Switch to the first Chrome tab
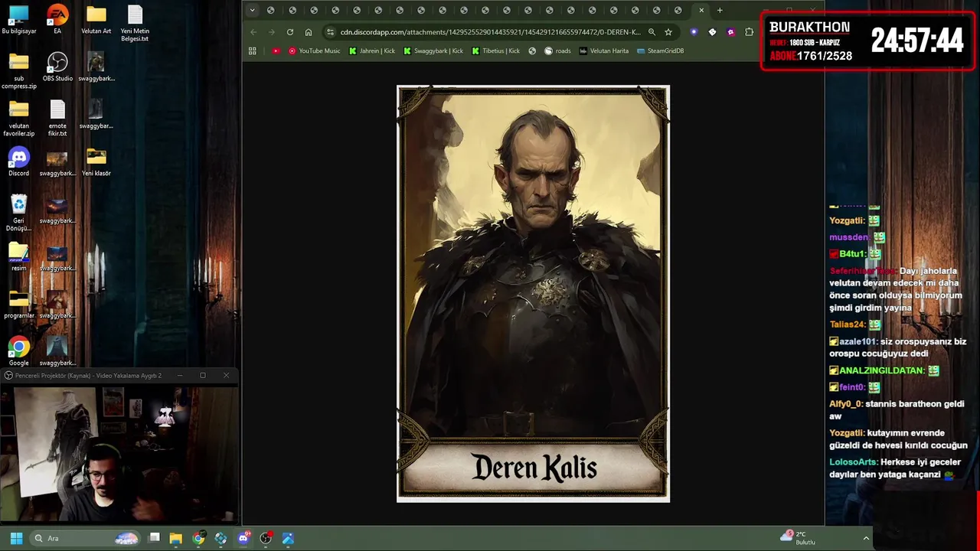Viewport: 980px width, 551px height. tap(270, 11)
